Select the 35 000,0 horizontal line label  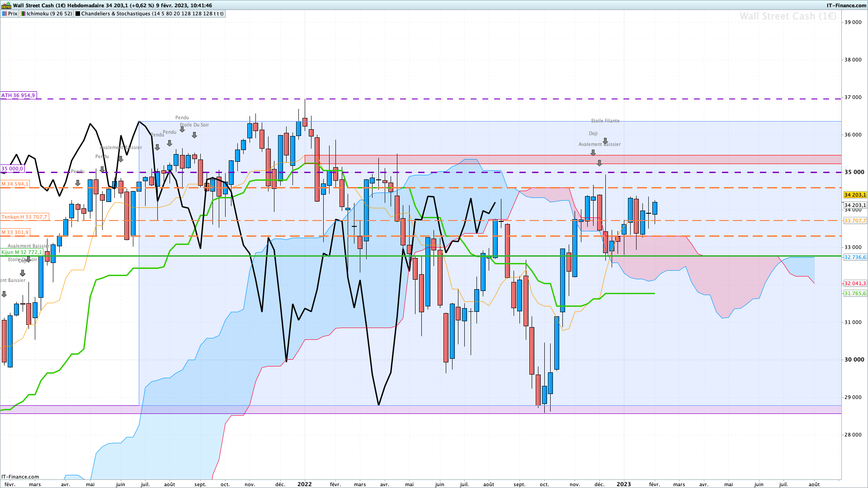(x=12, y=169)
